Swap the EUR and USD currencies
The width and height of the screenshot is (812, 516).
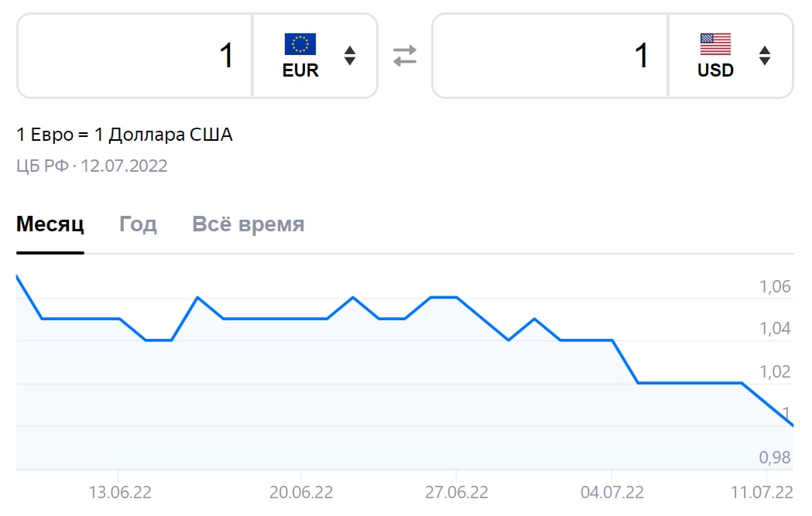(x=404, y=56)
